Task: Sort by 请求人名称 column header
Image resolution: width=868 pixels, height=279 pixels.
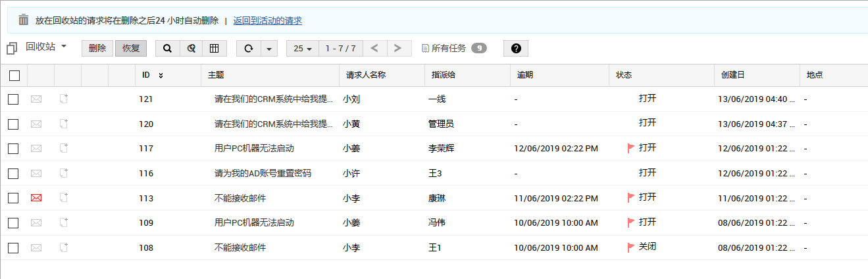Action: (x=365, y=75)
